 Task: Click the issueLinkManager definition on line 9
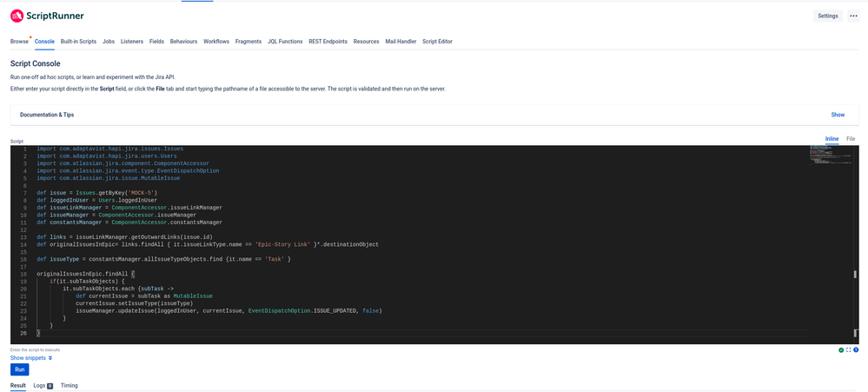tap(129, 208)
